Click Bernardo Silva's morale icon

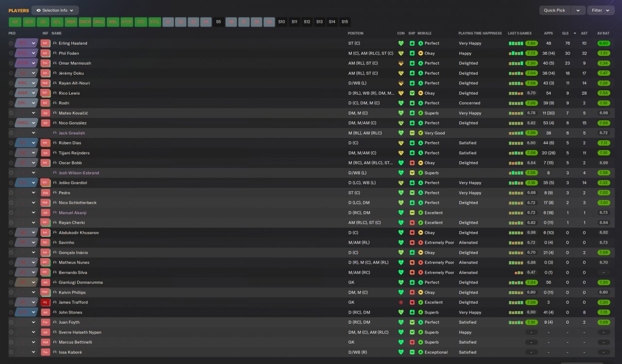(421, 272)
